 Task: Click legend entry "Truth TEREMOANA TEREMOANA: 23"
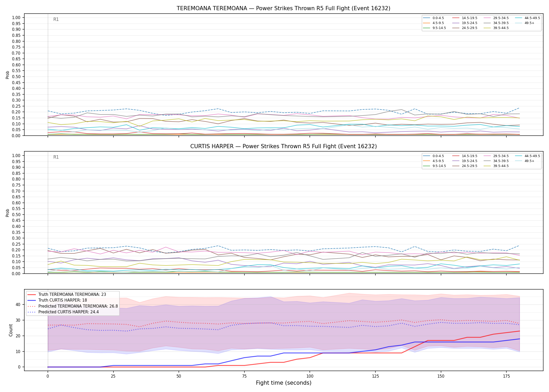[67, 295]
